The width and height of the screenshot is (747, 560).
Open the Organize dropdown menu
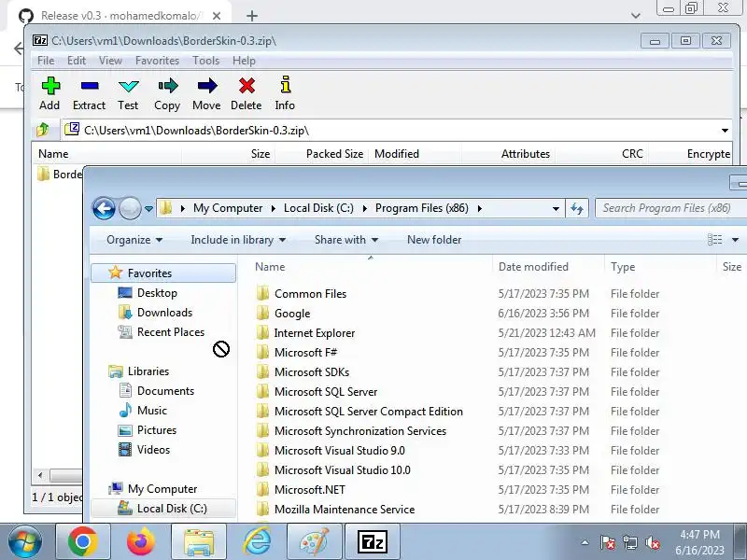tap(134, 240)
